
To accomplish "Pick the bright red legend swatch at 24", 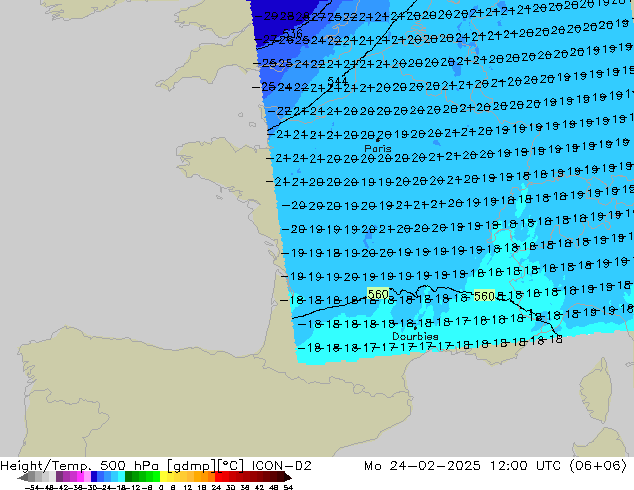I will pyautogui.click(x=218, y=476).
